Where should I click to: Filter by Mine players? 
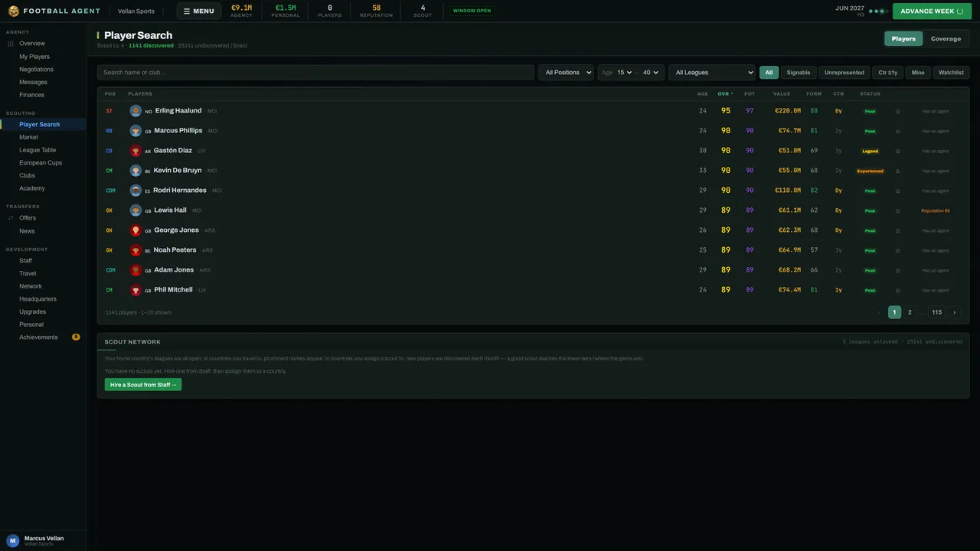coord(918,73)
